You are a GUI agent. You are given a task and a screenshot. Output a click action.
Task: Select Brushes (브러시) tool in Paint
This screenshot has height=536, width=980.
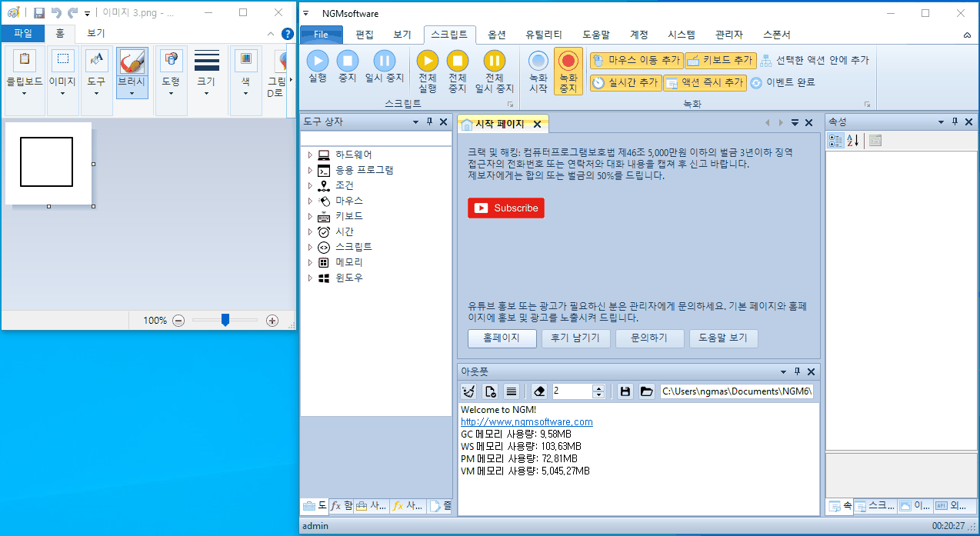[132, 74]
